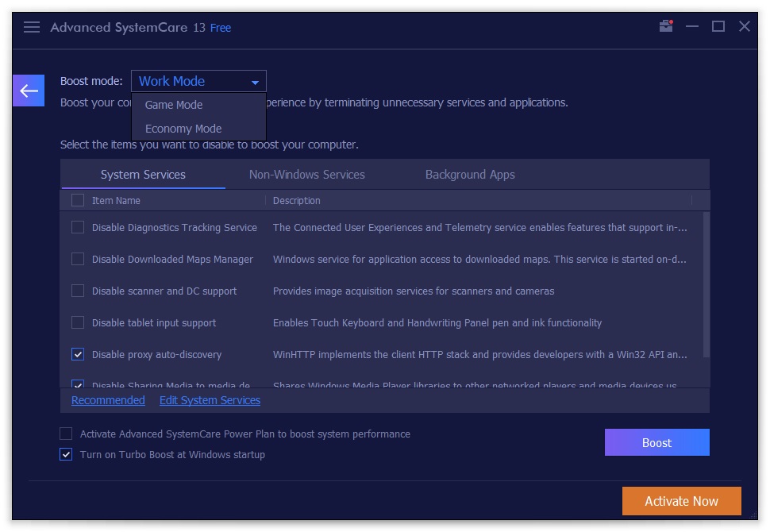Open Edit System Services
The height and width of the screenshot is (532, 770).
tap(210, 400)
